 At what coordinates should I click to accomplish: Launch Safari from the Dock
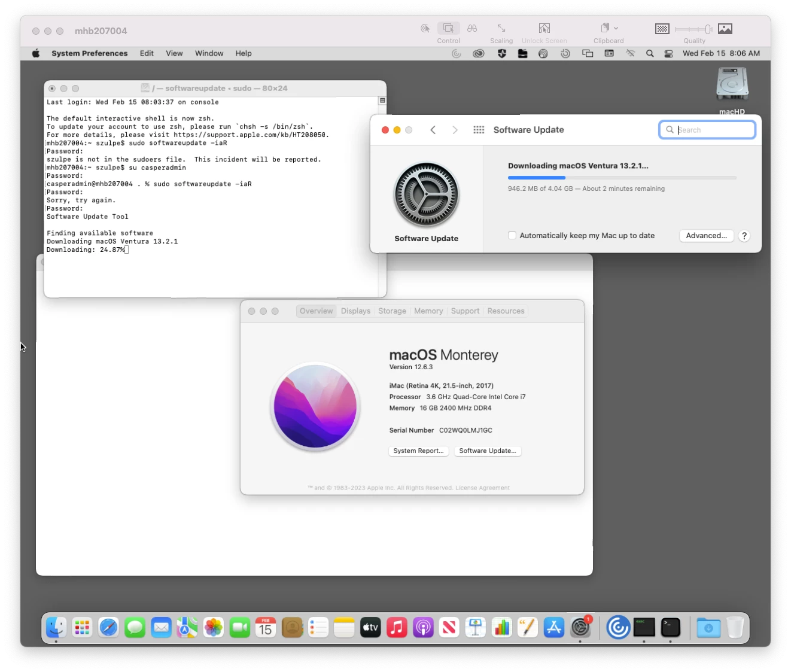(x=108, y=627)
